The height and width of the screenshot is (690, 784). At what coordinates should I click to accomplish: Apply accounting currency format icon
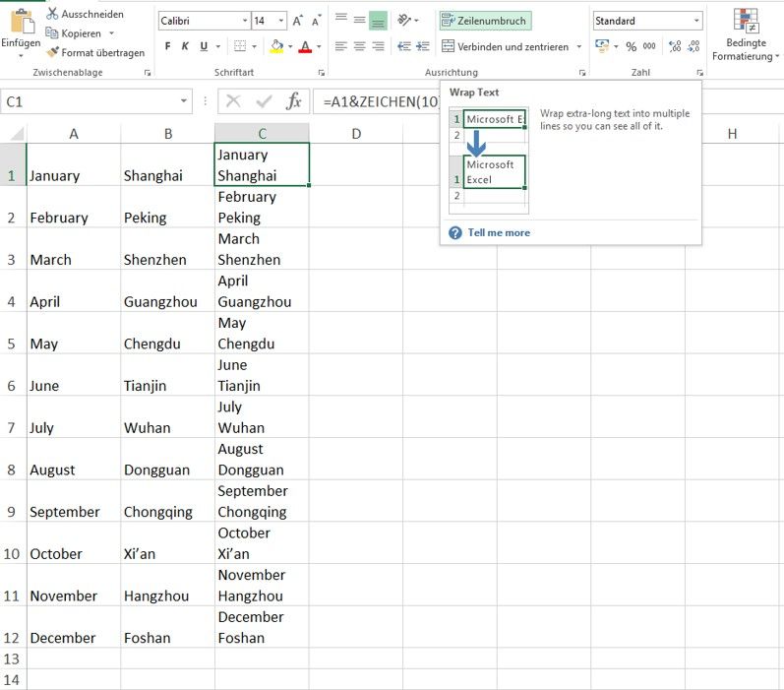click(602, 46)
